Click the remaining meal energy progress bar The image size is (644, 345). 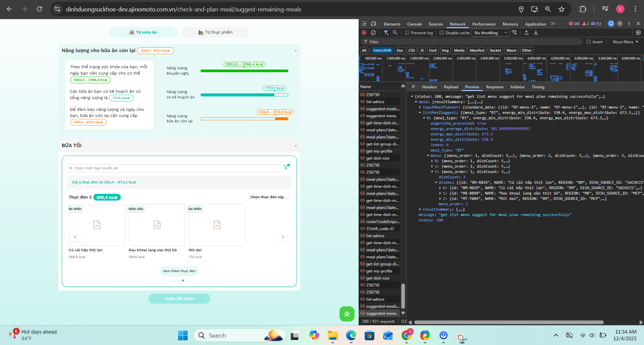[x=244, y=119]
